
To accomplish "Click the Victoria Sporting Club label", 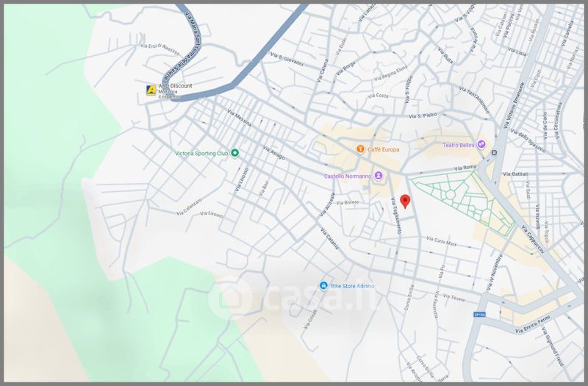I will click(201, 154).
